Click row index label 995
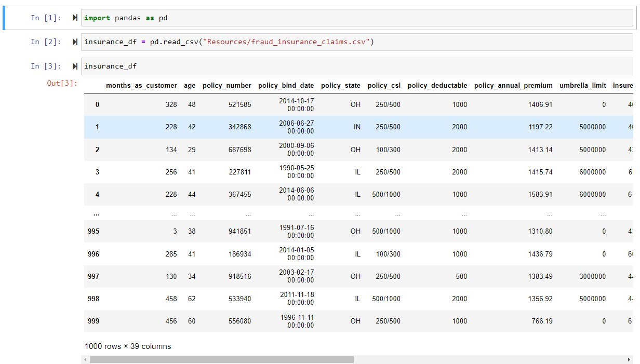The image size is (640, 364). pos(94,231)
